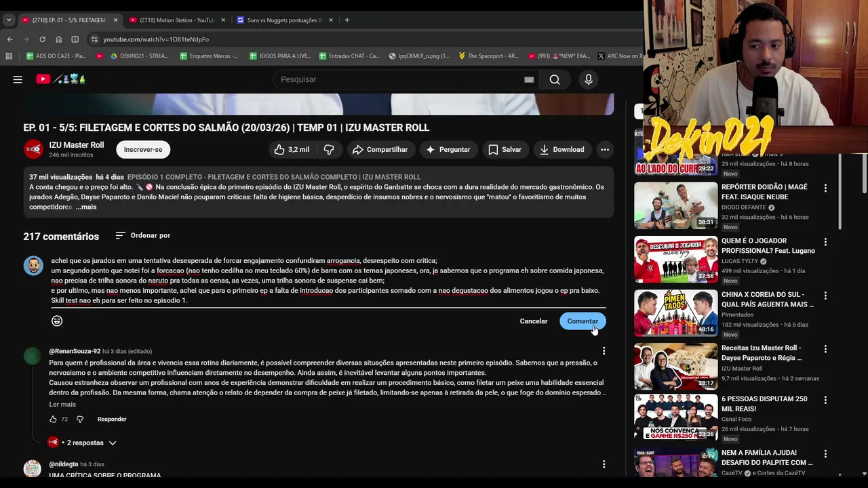Image resolution: width=868 pixels, height=488 pixels.
Task: Like RenanSouza-92's comment
Action: click(53, 419)
